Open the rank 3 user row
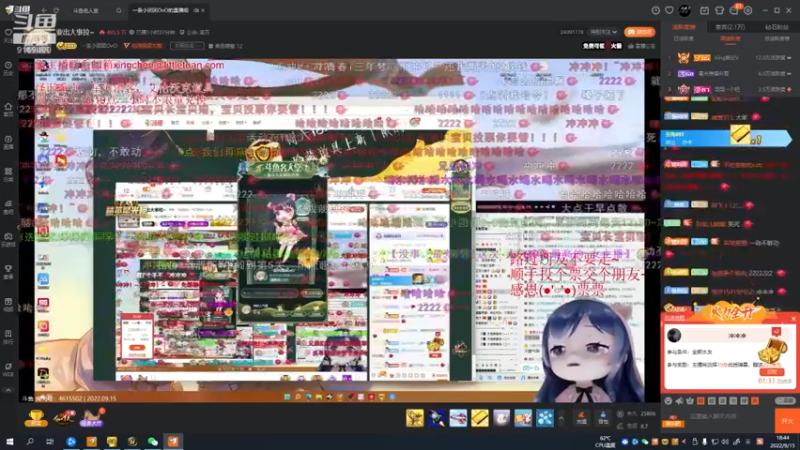This screenshot has width=800, height=450. point(730,89)
